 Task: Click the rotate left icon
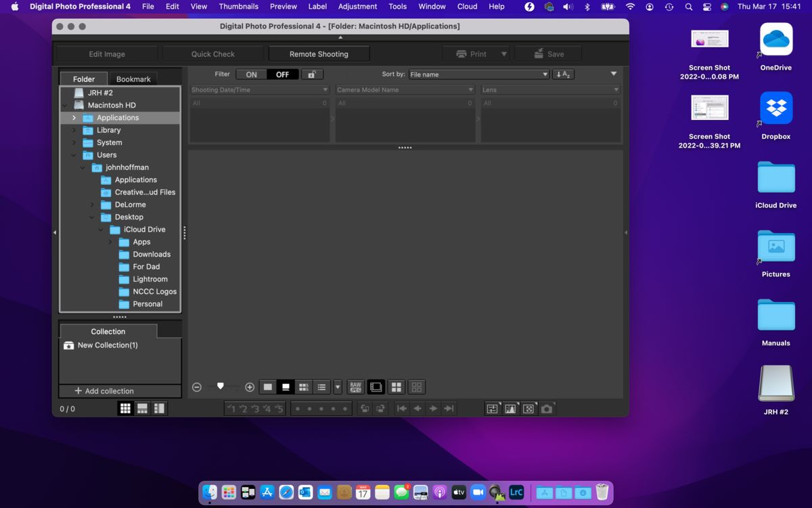click(x=365, y=408)
